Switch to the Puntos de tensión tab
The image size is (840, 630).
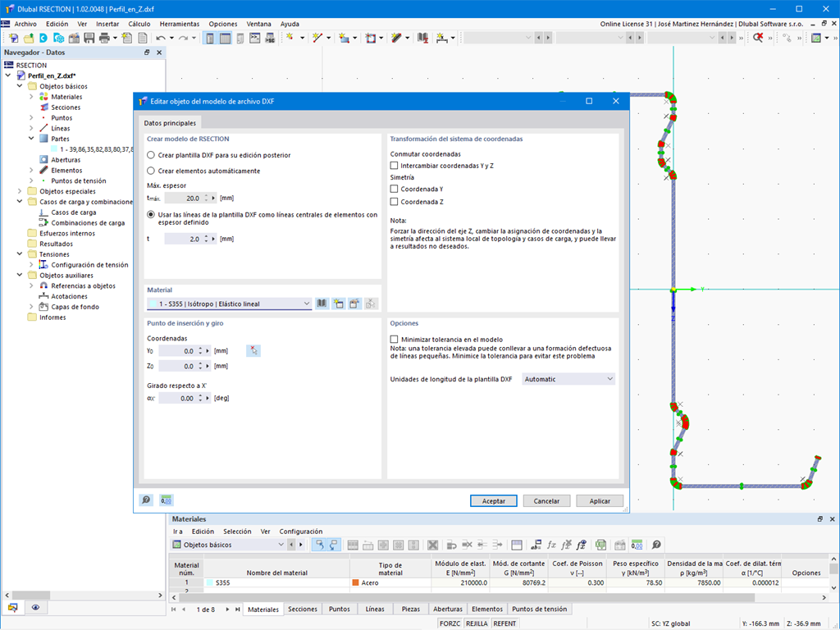540,609
